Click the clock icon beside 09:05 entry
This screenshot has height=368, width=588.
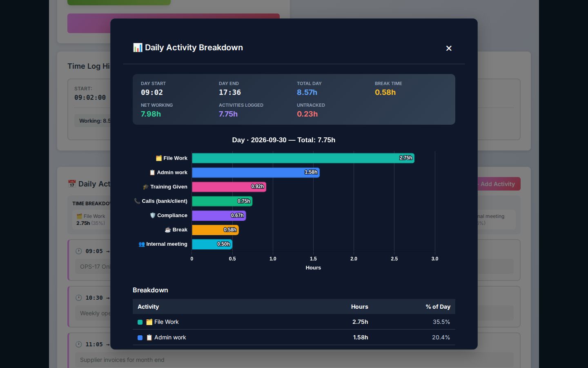pyautogui.click(x=78, y=251)
